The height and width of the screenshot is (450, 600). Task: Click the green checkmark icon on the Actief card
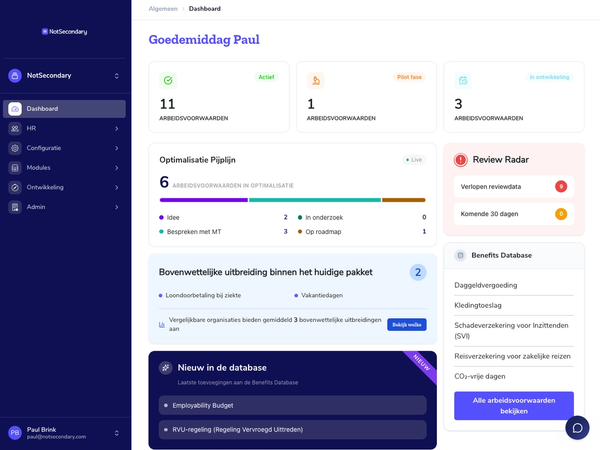tap(168, 80)
